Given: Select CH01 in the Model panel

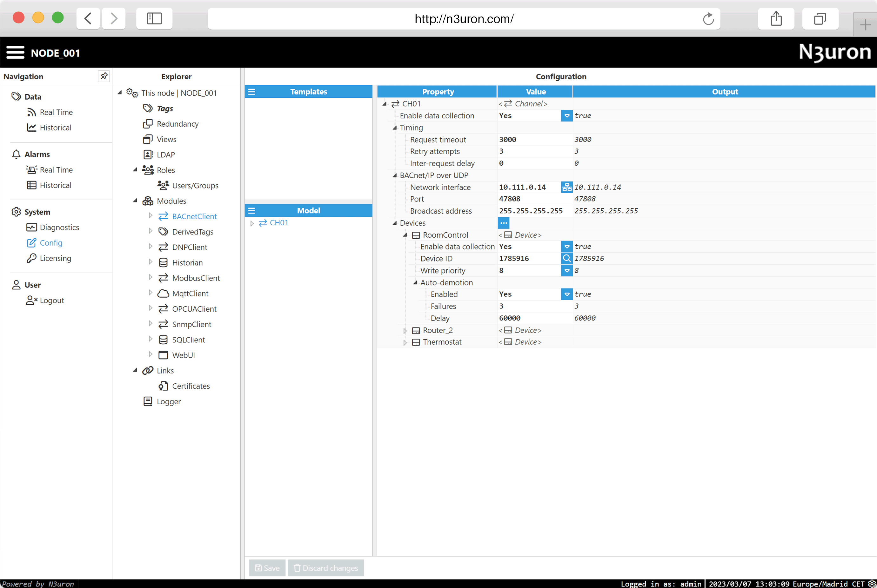Looking at the screenshot, I should pyautogui.click(x=274, y=223).
